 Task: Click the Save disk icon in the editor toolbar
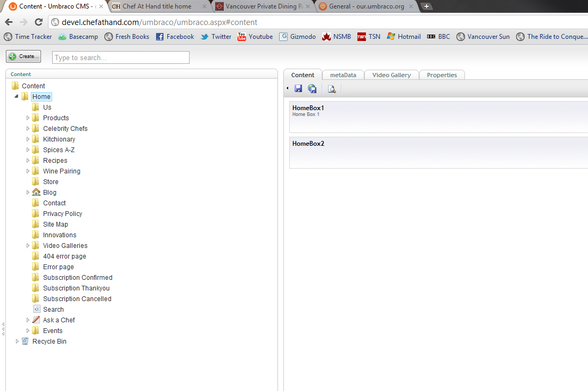point(298,88)
